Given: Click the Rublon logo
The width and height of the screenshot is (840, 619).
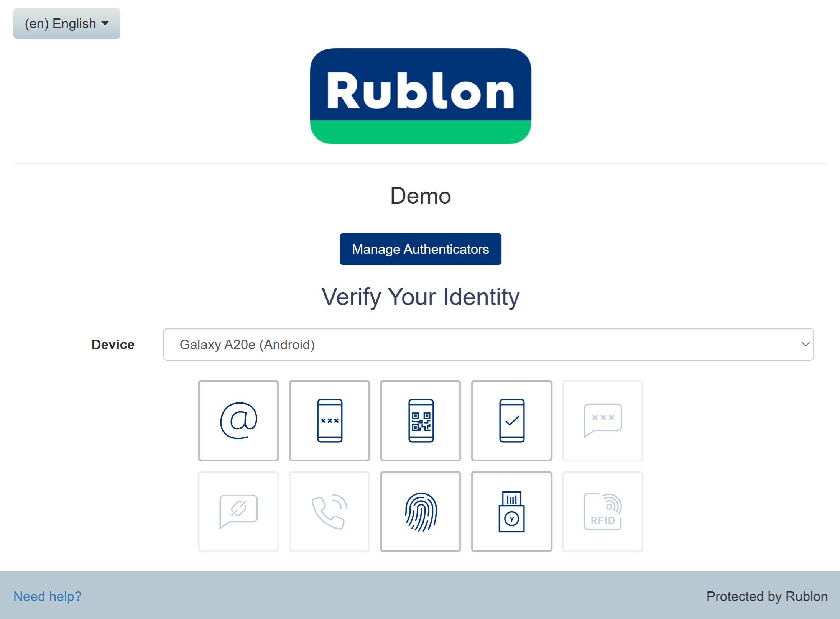Looking at the screenshot, I should point(420,96).
